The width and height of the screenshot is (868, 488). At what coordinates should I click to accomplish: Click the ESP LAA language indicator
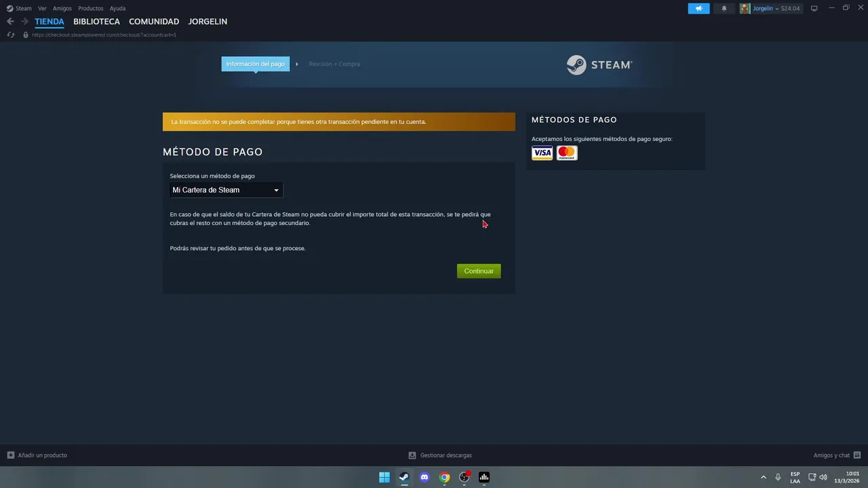click(x=795, y=477)
